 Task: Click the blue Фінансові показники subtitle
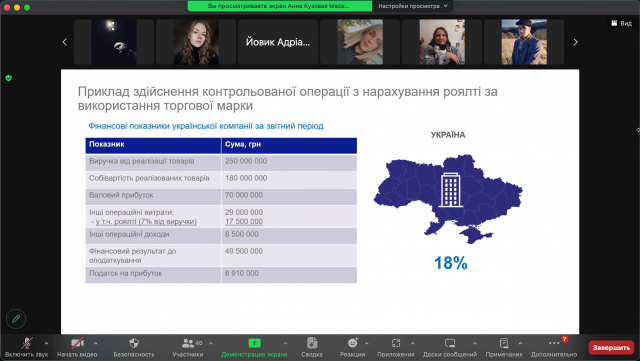206,126
